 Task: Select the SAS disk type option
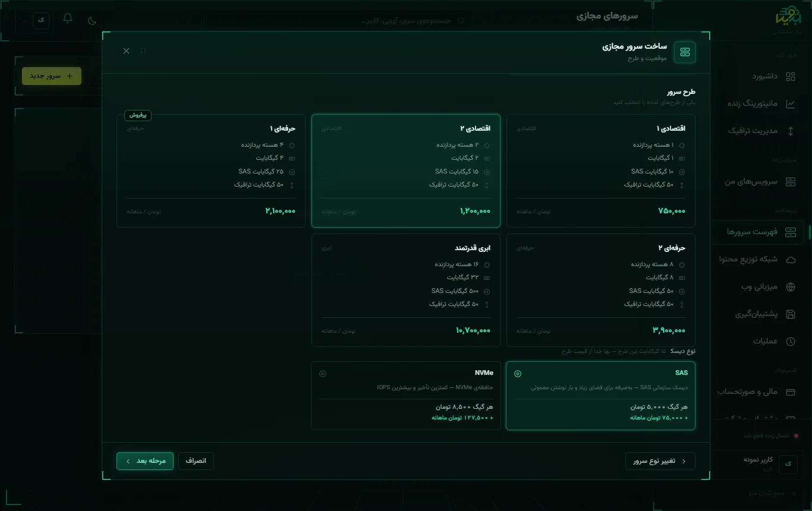600,396
